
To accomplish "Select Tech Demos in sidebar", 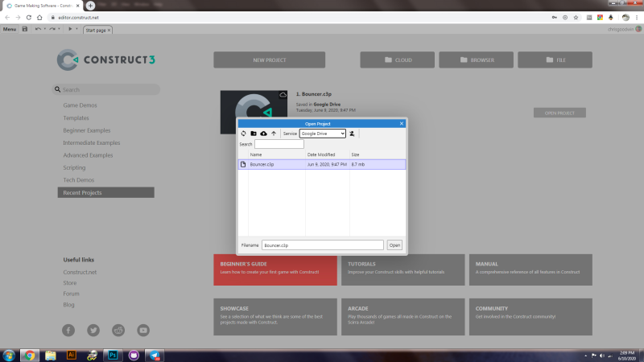I will [x=78, y=179].
